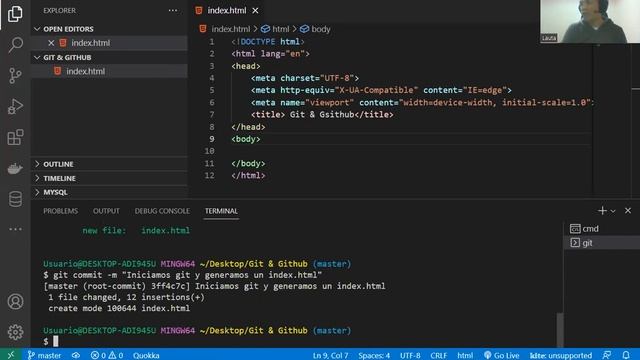Change encoding via UTF-8 indicator
The height and width of the screenshot is (360, 640).
pyautogui.click(x=410, y=355)
